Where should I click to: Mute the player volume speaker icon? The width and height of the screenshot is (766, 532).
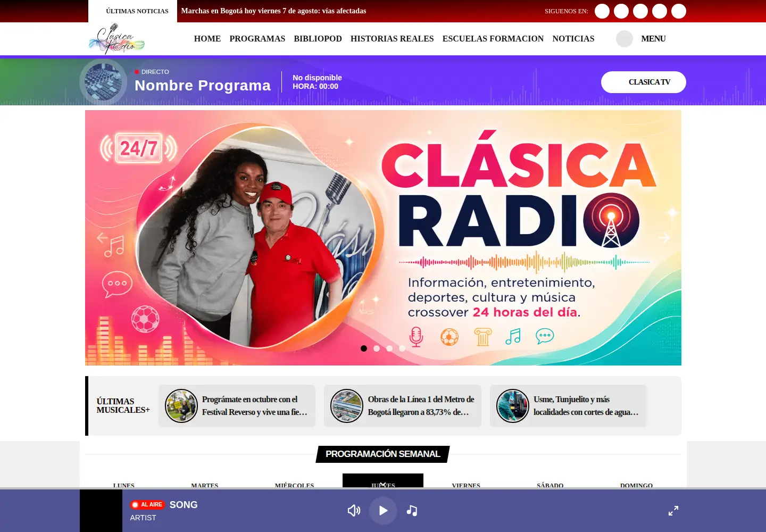click(x=354, y=511)
